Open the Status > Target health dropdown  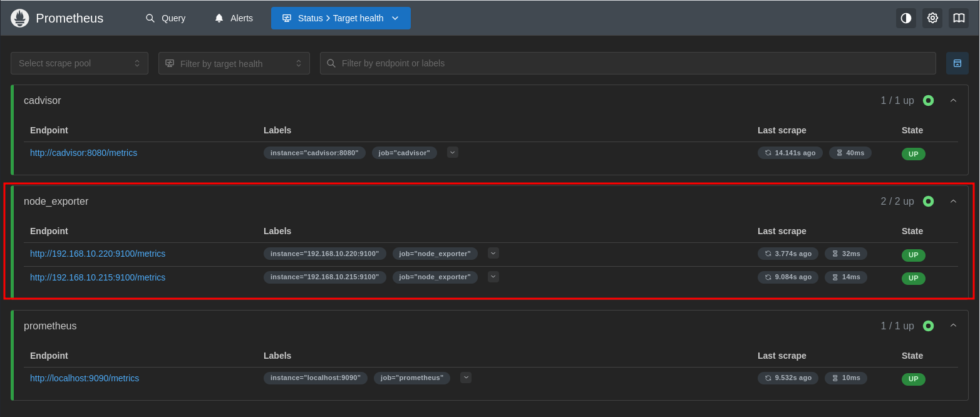click(341, 18)
